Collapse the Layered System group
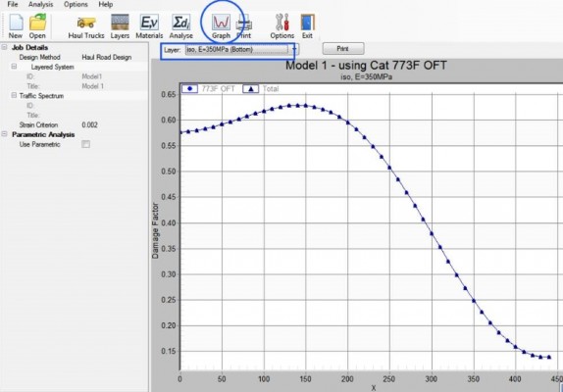Screen dimensions: 563x392 (14, 67)
